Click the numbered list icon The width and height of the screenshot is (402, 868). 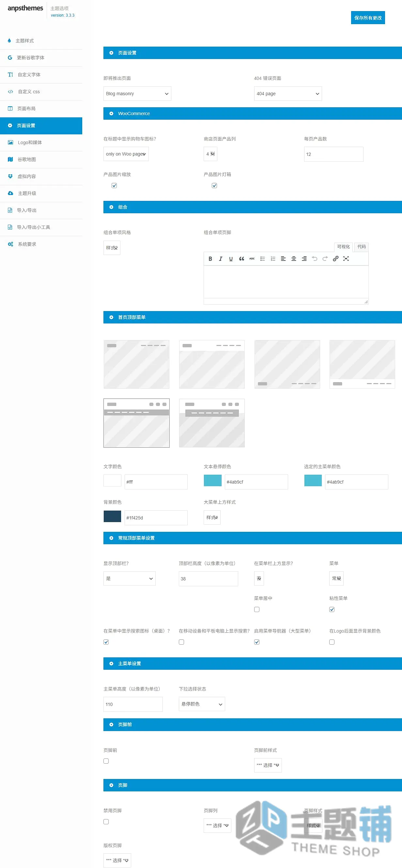click(273, 259)
